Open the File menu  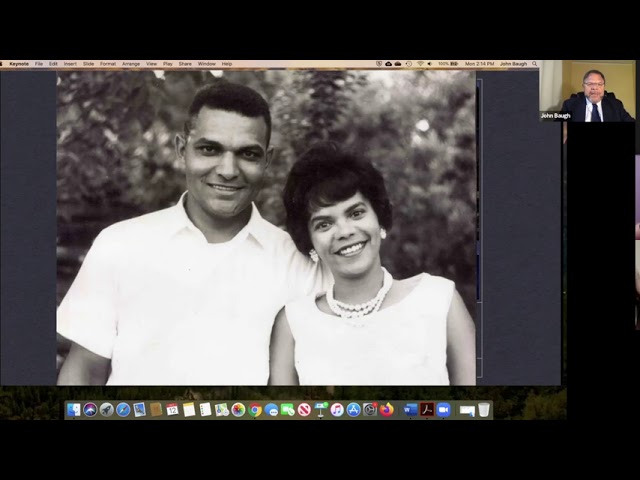tap(39, 64)
